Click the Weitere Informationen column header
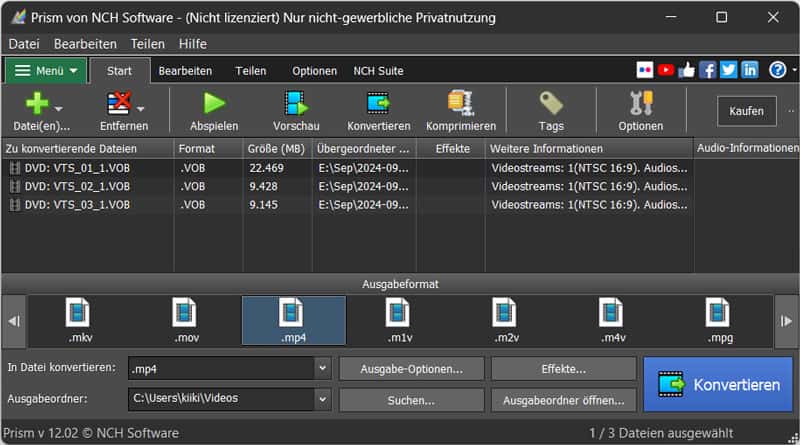 pos(589,149)
